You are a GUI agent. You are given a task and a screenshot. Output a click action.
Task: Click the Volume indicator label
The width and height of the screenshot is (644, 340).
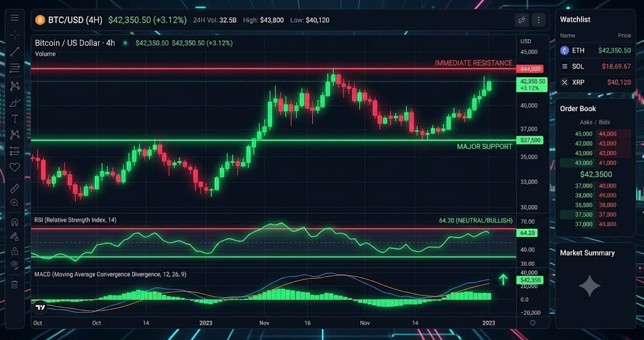click(45, 54)
